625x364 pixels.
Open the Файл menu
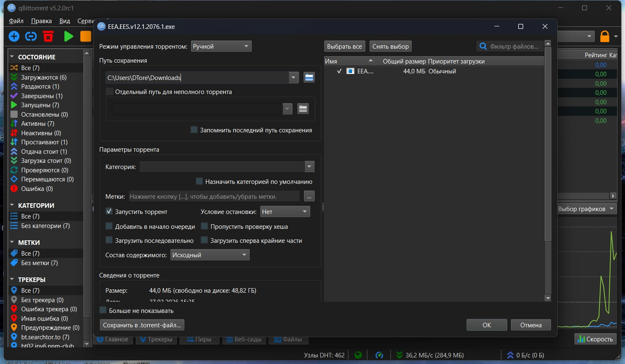pyautogui.click(x=16, y=21)
